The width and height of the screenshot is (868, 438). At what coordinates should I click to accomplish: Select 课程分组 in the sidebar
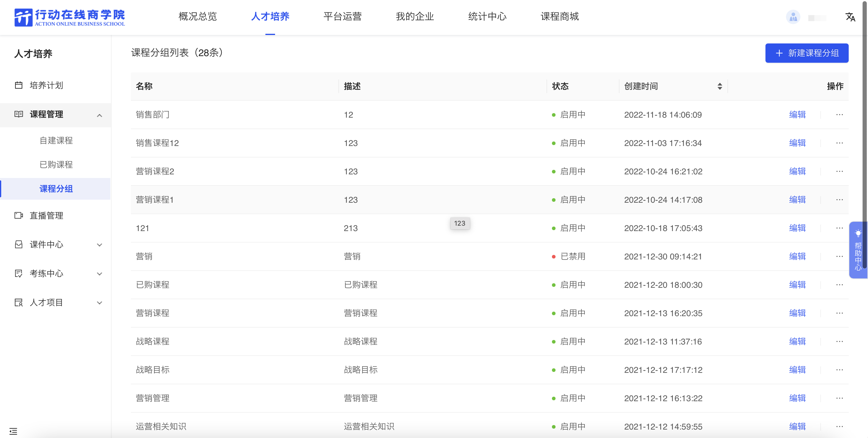[56, 189]
